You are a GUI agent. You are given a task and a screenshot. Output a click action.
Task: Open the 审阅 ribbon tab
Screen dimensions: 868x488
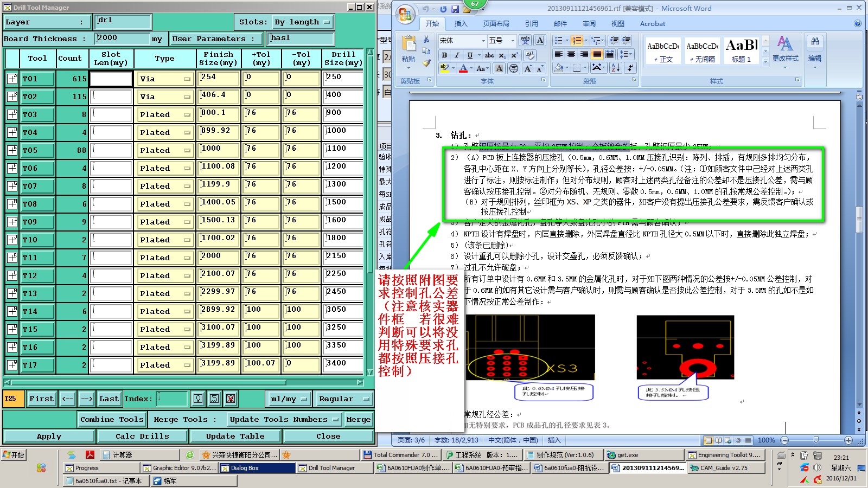pyautogui.click(x=589, y=24)
